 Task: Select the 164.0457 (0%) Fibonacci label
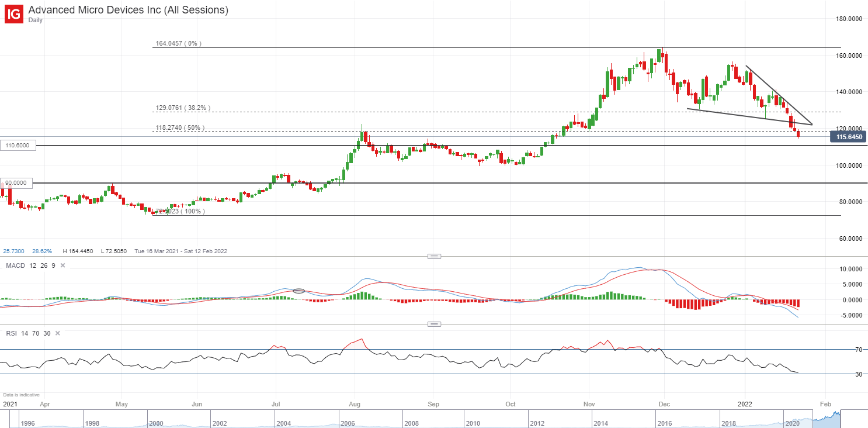click(178, 44)
